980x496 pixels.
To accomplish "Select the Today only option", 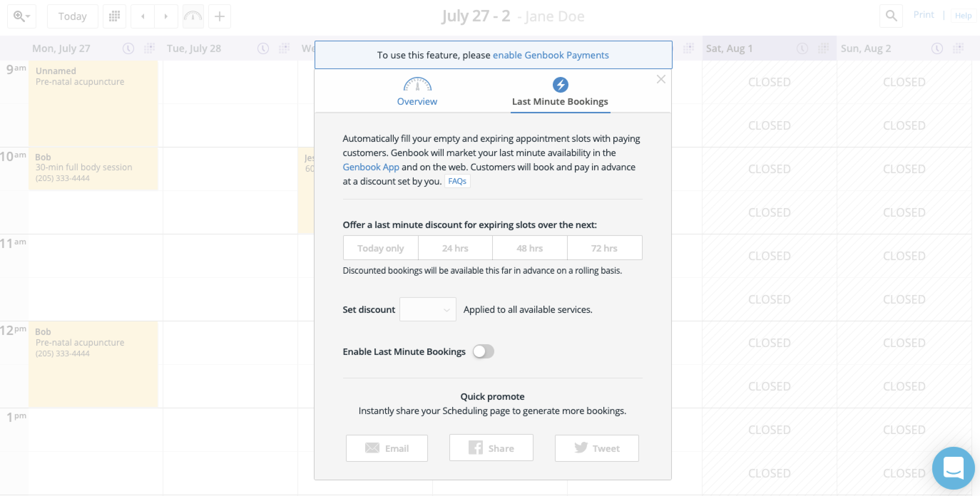I will [381, 248].
